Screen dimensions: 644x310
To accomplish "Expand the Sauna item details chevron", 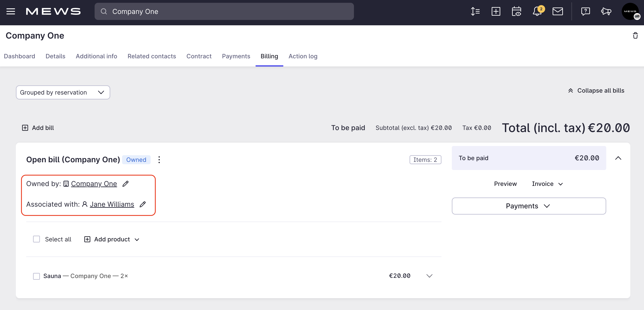I will [429, 276].
